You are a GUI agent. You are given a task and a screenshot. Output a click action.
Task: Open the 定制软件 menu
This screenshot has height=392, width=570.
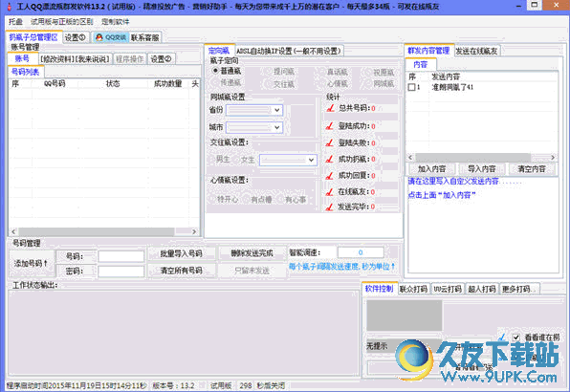coord(115,22)
